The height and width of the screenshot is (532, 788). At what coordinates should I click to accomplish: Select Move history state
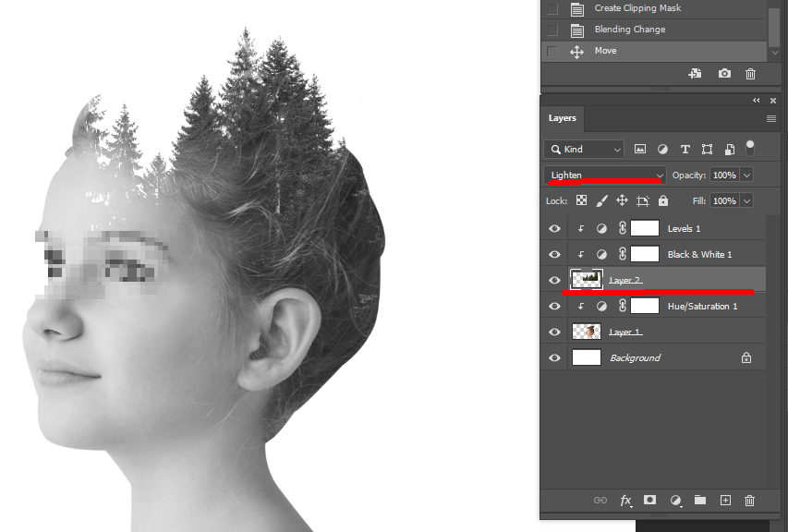point(654,51)
